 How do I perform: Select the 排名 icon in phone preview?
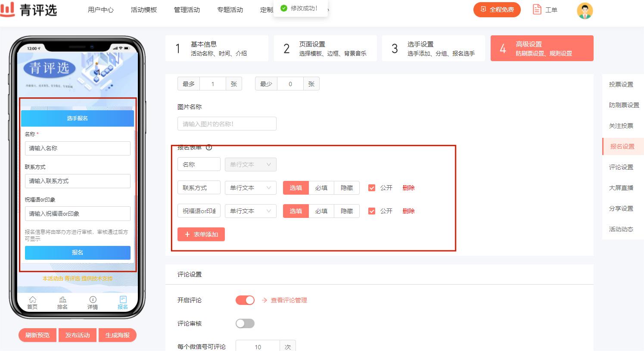(62, 302)
